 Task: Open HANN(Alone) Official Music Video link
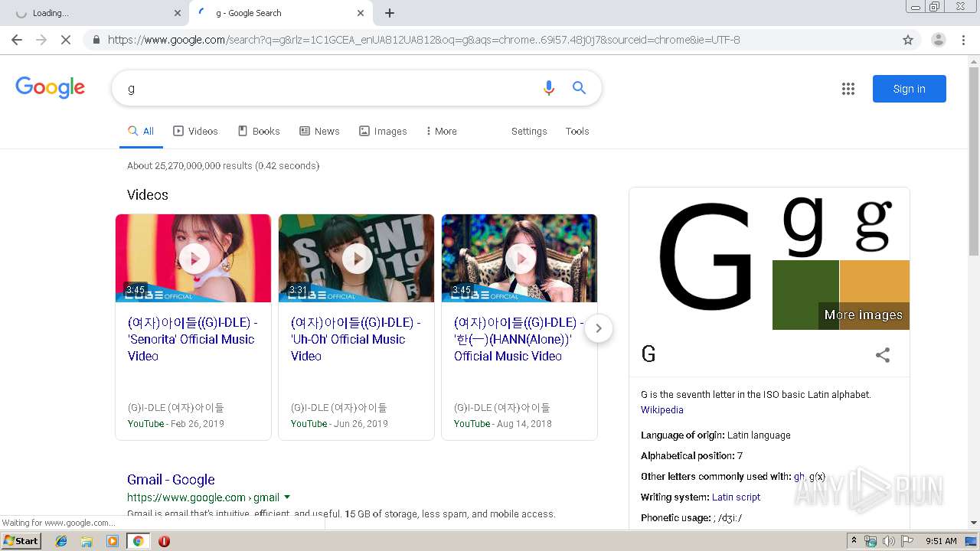[x=518, y=339]
